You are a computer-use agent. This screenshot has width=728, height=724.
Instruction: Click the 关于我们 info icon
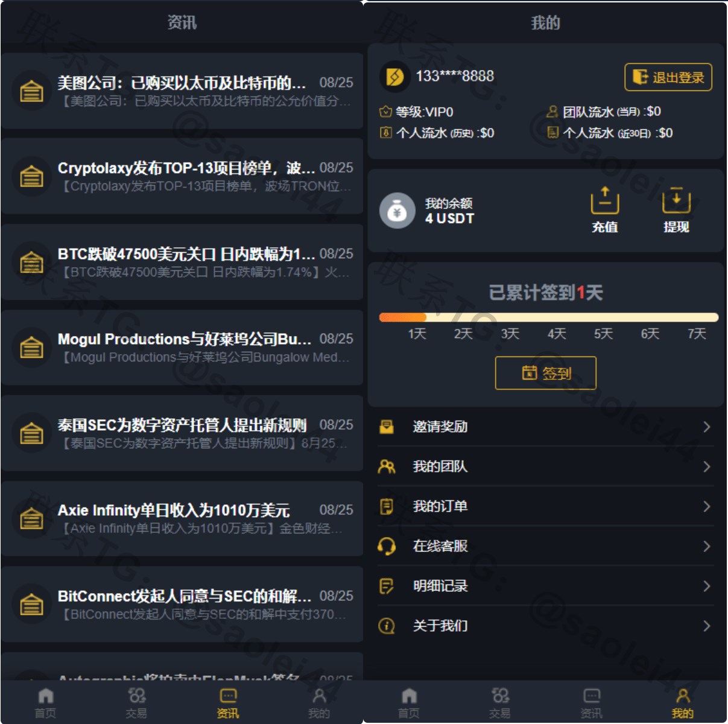pos(387,626)
